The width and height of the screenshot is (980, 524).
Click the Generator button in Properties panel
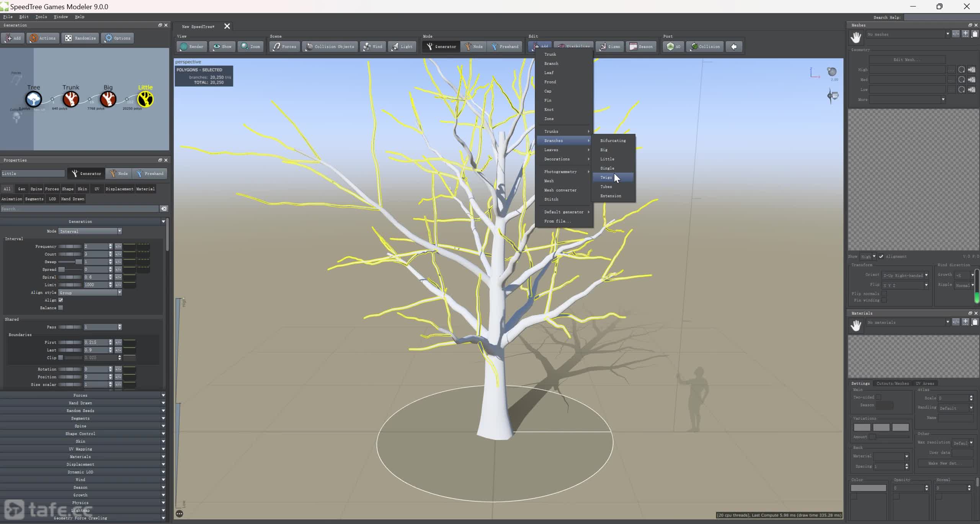click(x=87, y=174)
